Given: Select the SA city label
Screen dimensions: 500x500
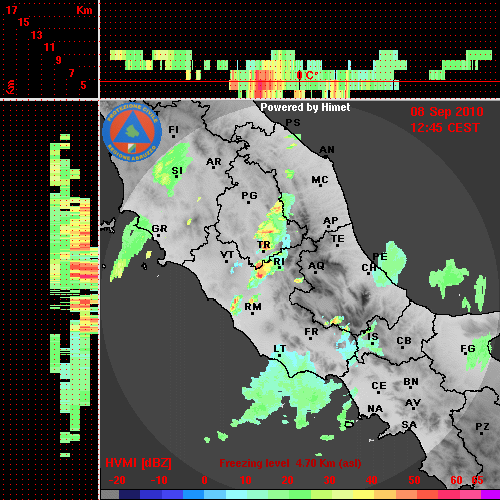Looking at the screenshot, I should (x=409, y=425).
